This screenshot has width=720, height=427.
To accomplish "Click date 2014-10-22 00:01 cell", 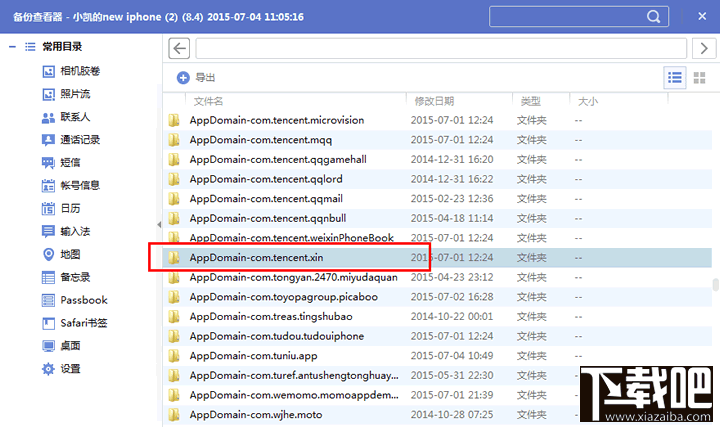I will point(452,317).
